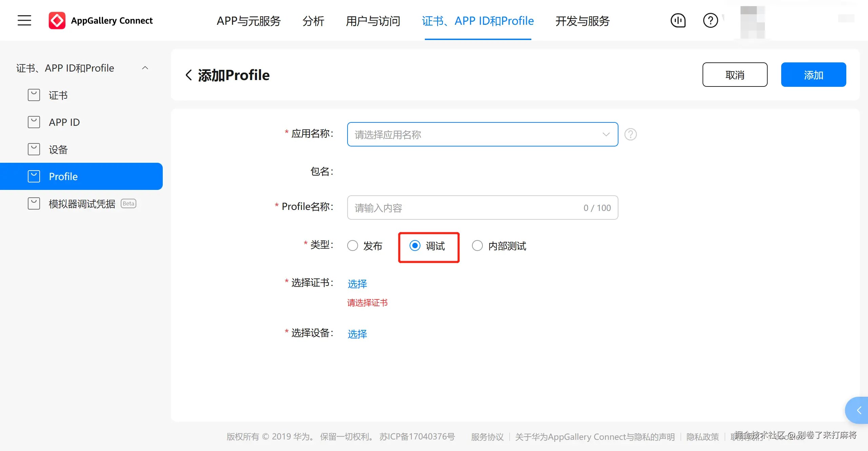868x451 pixels.
Task: Click 选择 link for 选择设备
Action: [357, 334]
